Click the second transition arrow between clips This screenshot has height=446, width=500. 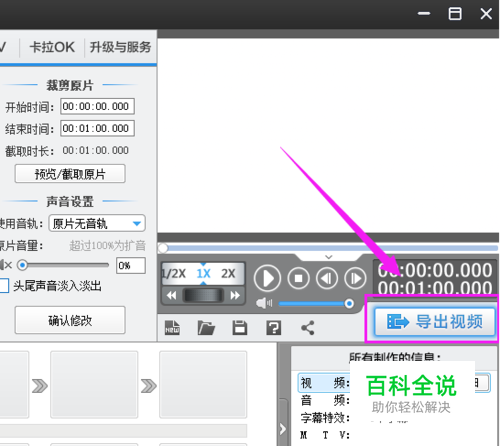tap(149, 386)
